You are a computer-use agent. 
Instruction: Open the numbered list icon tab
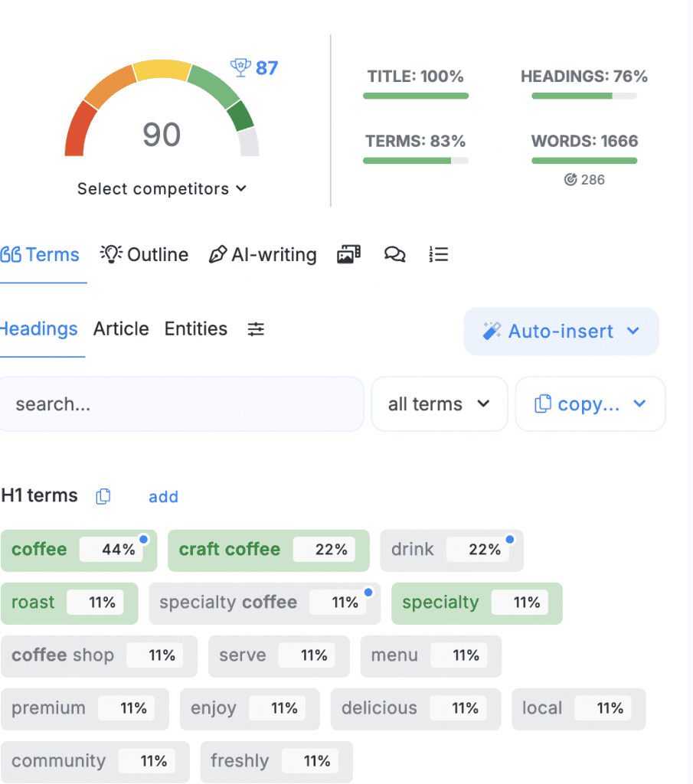439,255
